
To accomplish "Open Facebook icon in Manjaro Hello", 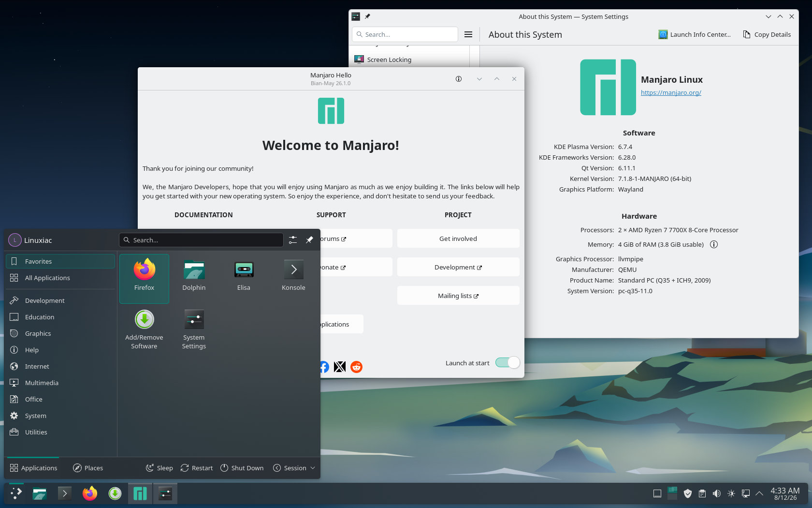I will [324, 367].
